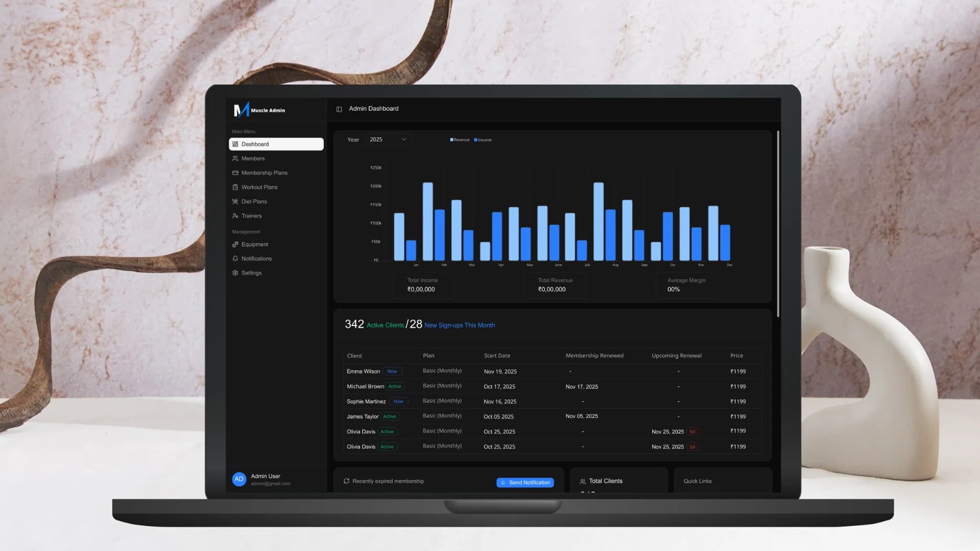
Task: Click the Equipment icon
Action: click(235, 244)
